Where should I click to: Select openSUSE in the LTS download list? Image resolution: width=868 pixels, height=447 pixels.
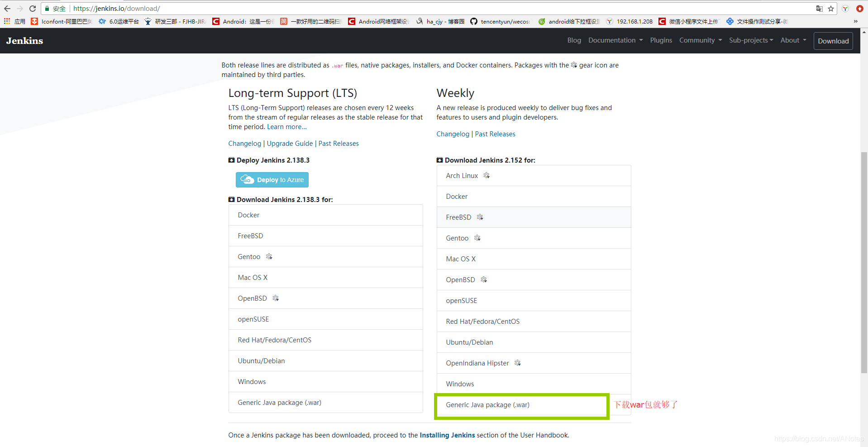point(326,319)
